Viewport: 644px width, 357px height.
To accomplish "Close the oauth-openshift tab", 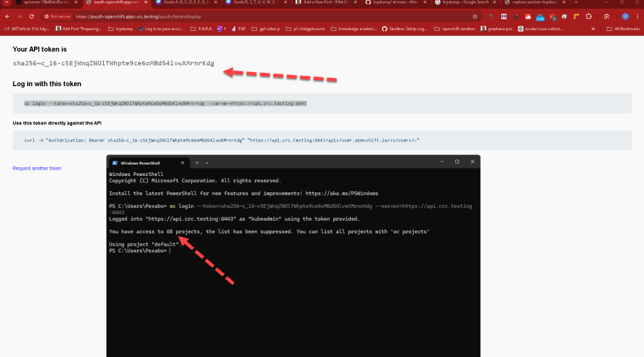I will click(146, 3).
